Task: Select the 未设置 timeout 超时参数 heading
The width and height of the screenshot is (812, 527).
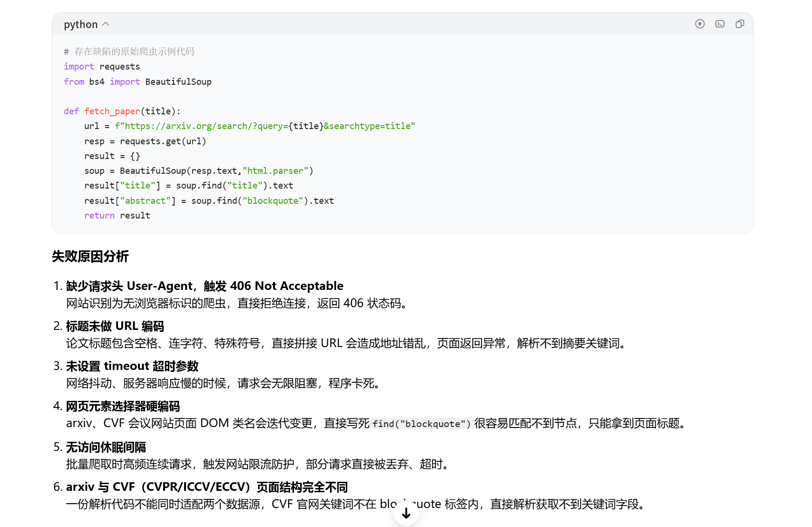Action: [132, 366]
